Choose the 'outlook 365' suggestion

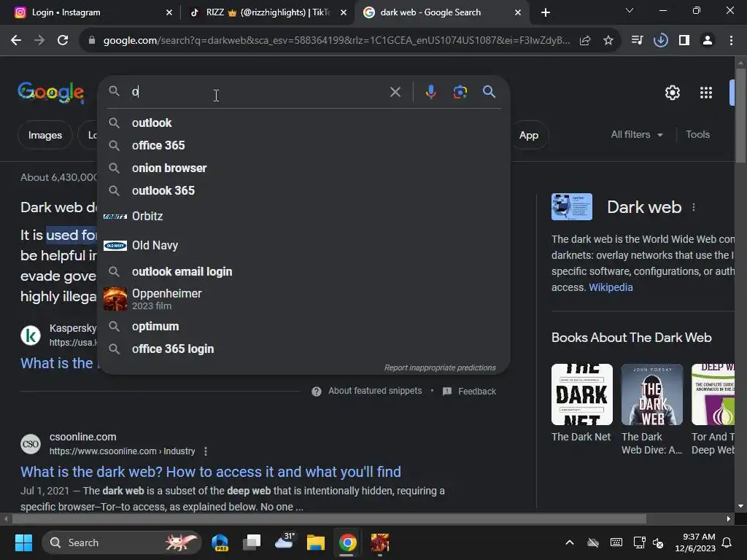[x=303, y=190]
